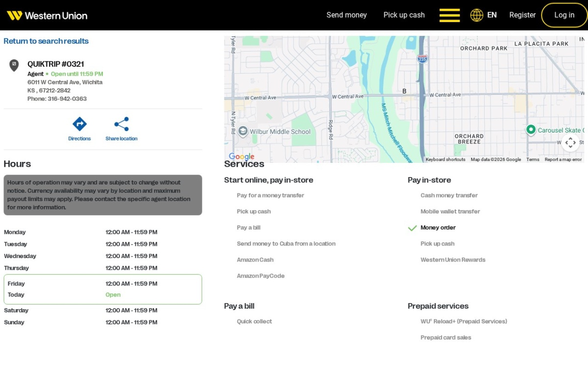Click the Log in button
The height and width of the screenshot is (368, 588).
[x=564, y=15]
